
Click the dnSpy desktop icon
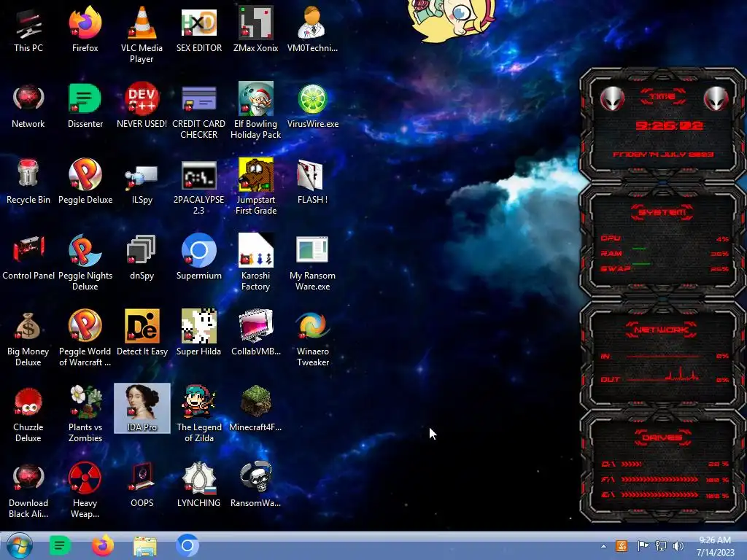[x=142, y=257]
